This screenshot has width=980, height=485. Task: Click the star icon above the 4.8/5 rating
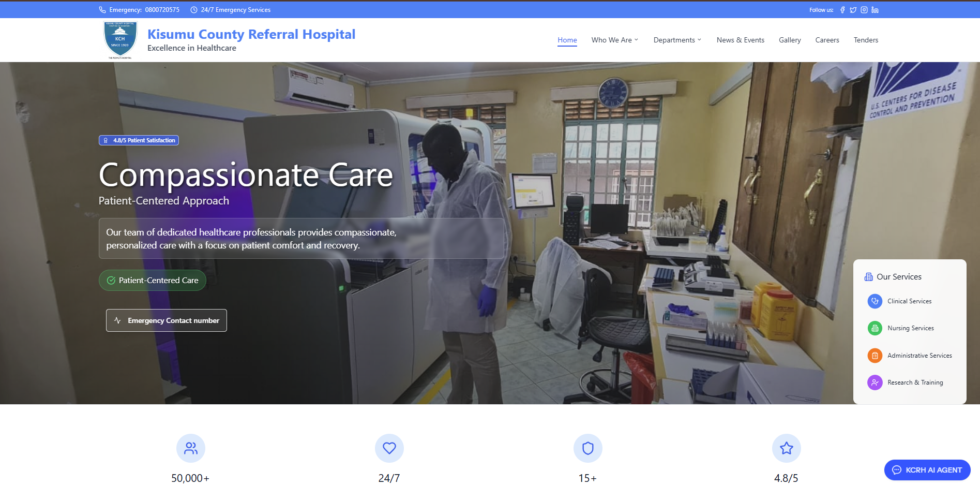tap(786, 448)
